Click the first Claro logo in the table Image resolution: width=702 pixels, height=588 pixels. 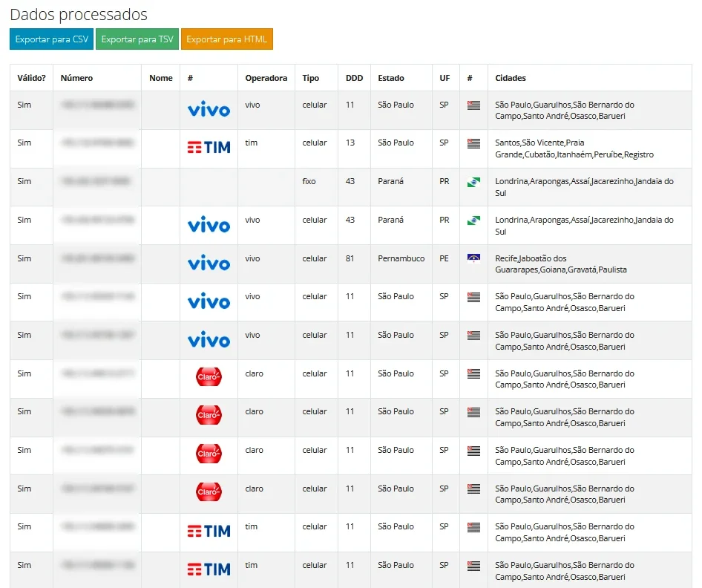209,376
